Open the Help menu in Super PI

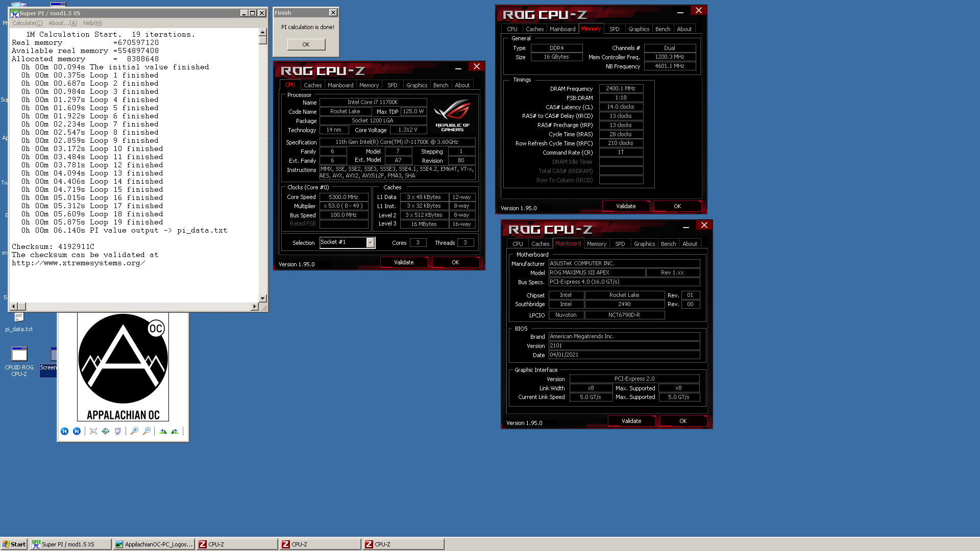pyautogui.click(x=92, y=23)
